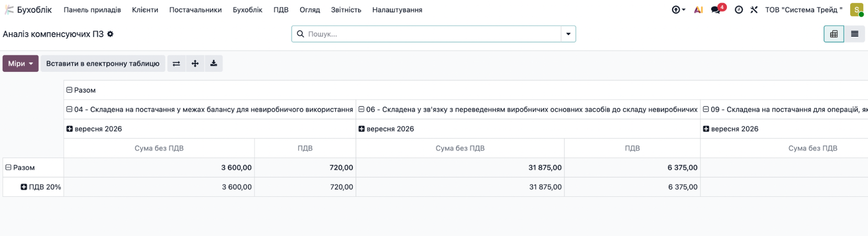
Task: Click Разом total cell 31 875,00
Action: (x=460, y=168)
